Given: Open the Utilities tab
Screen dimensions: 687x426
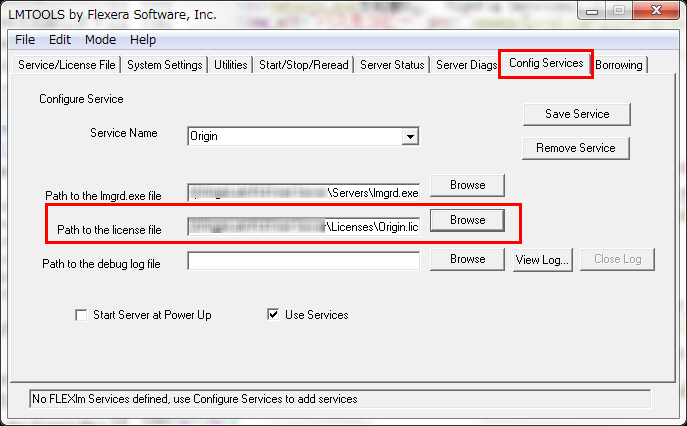Looking at the screenshot, I should click(230, 65).
